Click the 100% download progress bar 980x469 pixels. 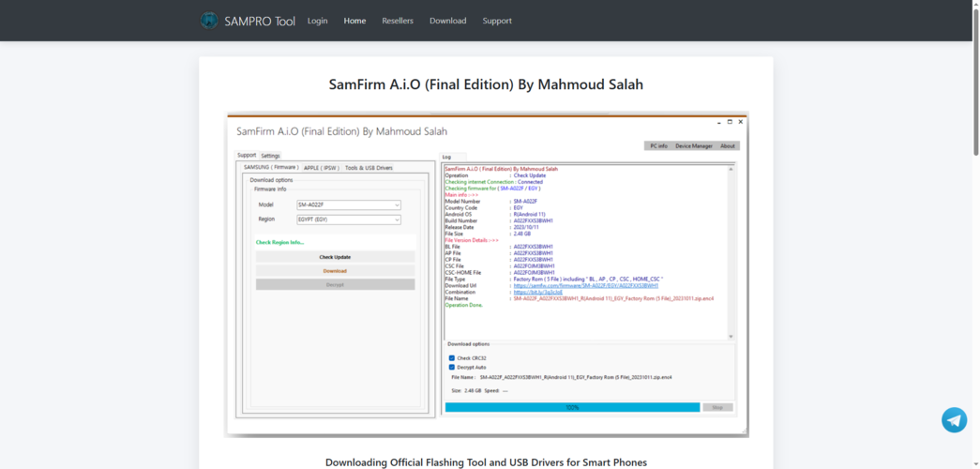click(572, 407)
